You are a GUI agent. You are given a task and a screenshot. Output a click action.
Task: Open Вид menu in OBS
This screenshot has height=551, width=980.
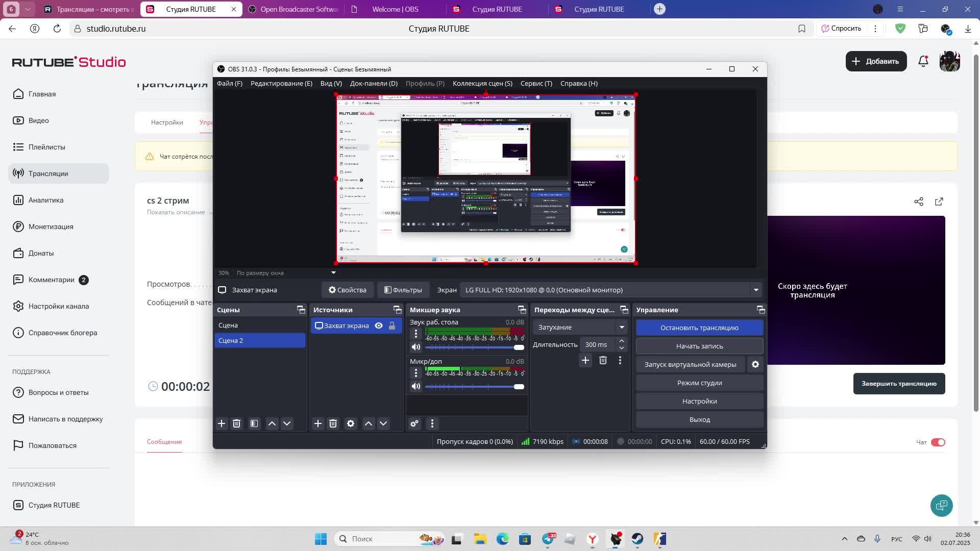point(331,83)
